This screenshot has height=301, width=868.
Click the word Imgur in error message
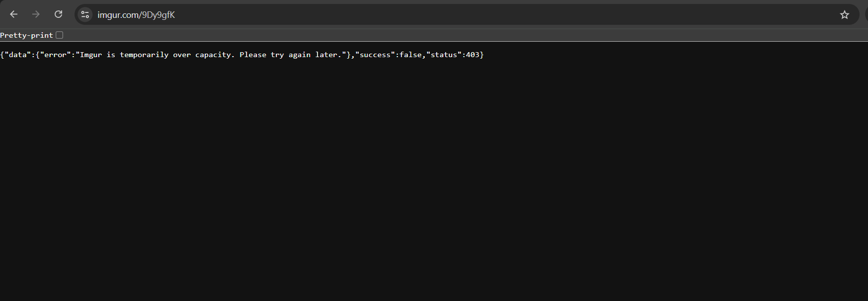point(91,55)
